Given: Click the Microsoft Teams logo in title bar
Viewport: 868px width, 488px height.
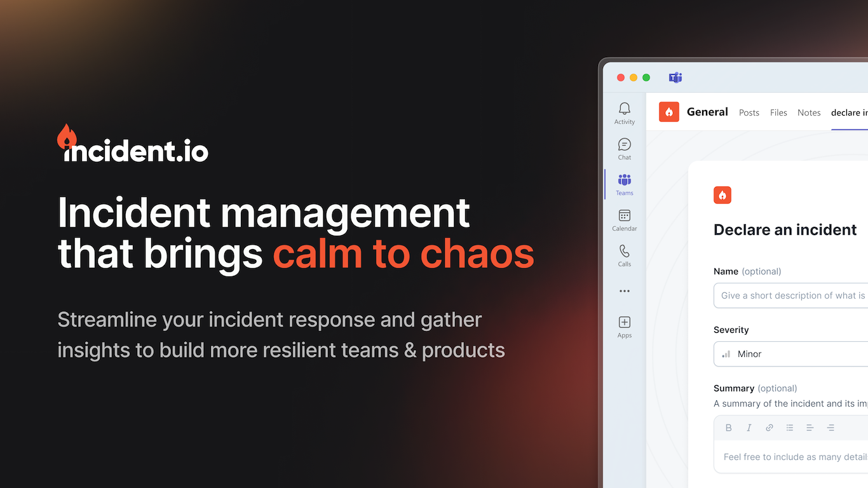Looking at the screenshot, I should click(675, 78).
